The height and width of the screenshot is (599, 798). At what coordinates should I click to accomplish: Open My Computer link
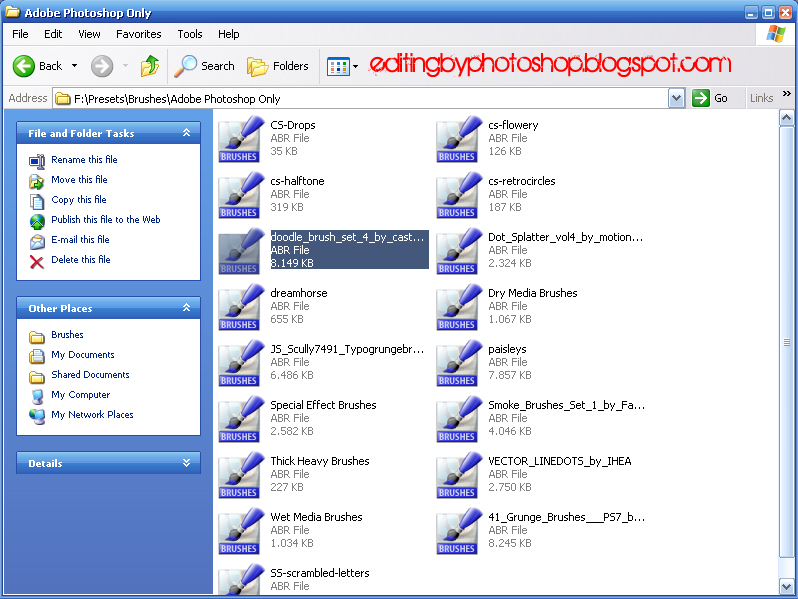pyautogui.click(x=80, y=395)
